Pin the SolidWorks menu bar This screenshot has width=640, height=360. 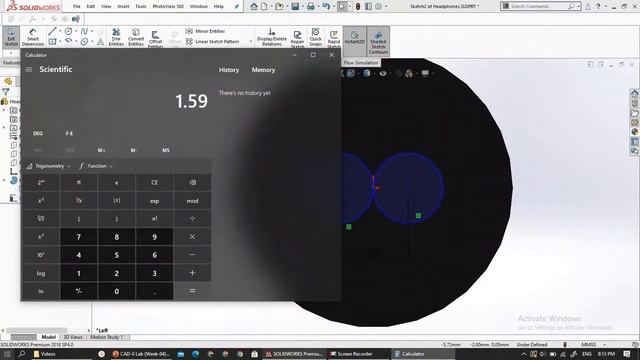(x=237, y=6)
